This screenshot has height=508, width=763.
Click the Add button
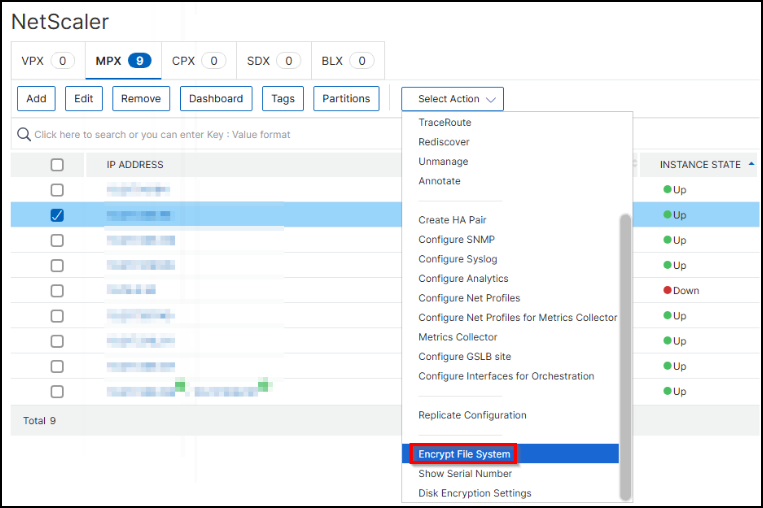pos(36,99)
